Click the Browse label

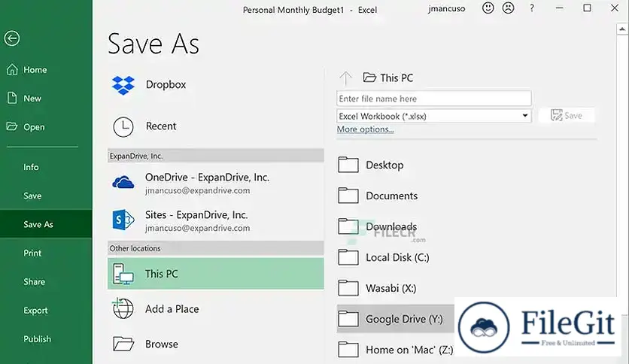(x=162, y=344)
